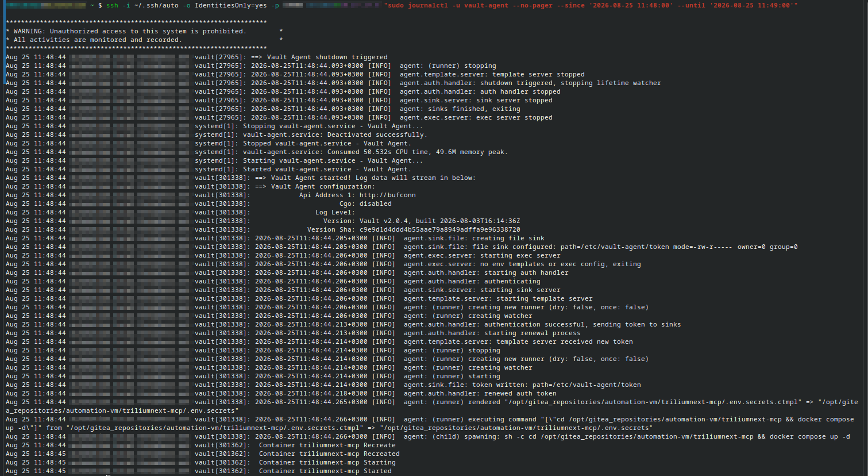Click the 'IdentitiesOnly=yes' option text
Screen dimensions: 868x476
click(231, 5)
